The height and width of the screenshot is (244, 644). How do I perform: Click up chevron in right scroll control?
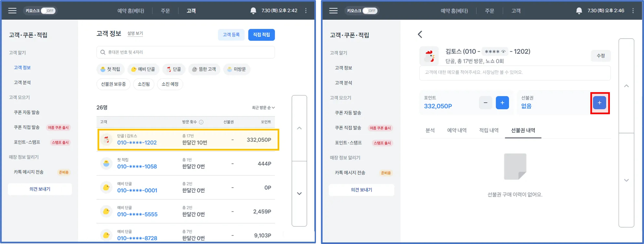626,86
